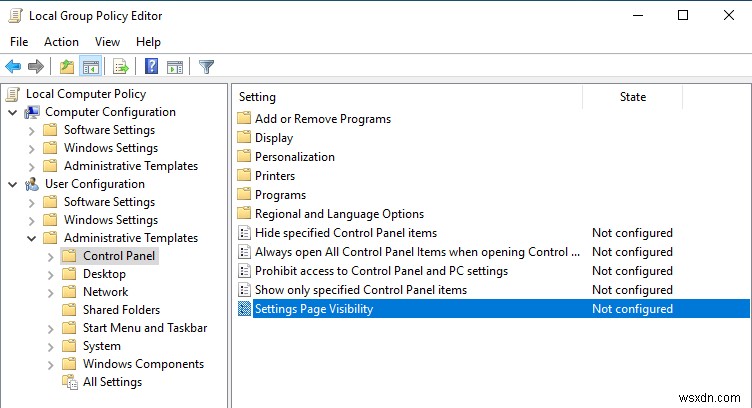
Task: Expand the Desktop tree node
Action: pos(51,275)
